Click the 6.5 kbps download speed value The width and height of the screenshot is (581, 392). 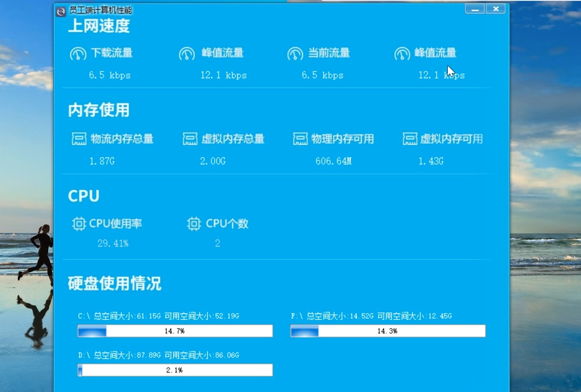pos(110,75)
